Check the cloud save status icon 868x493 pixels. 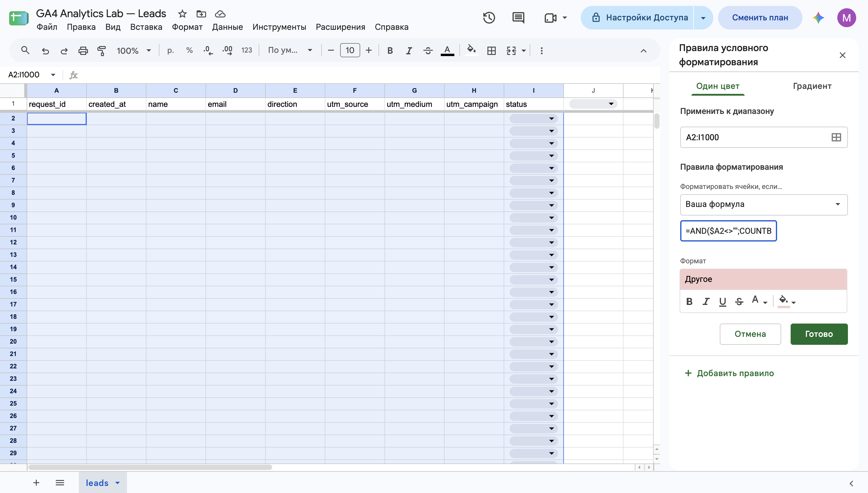220,14
